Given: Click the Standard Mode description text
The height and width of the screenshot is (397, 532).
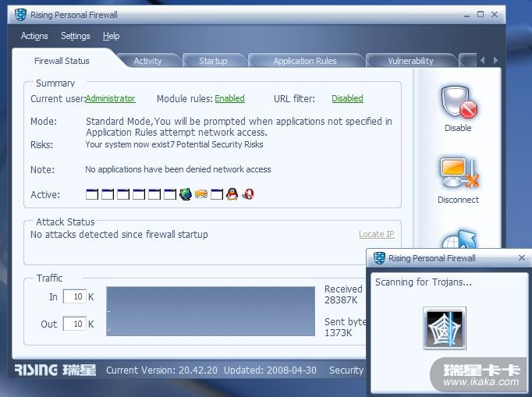Looking at the screenshot, I should pos(239,126).
